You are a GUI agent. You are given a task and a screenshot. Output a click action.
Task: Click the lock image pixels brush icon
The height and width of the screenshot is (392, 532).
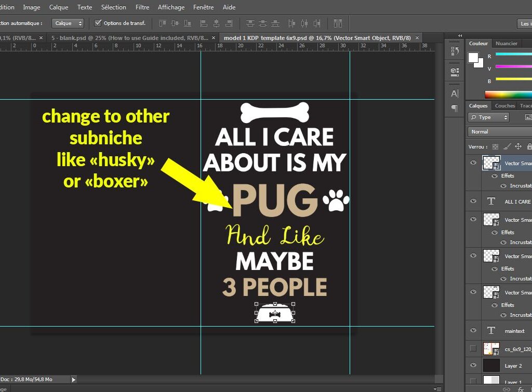coord(508,147)
